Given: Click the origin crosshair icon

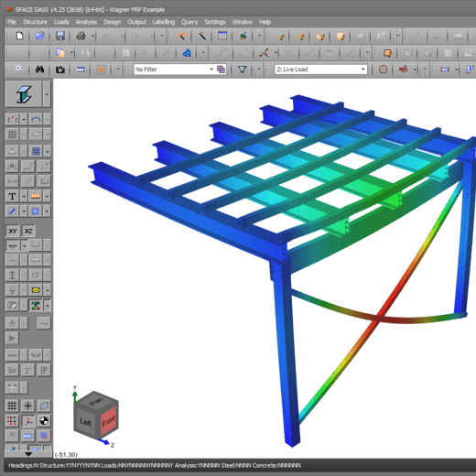Looking at the screenshot, I should tap(27, 406).
